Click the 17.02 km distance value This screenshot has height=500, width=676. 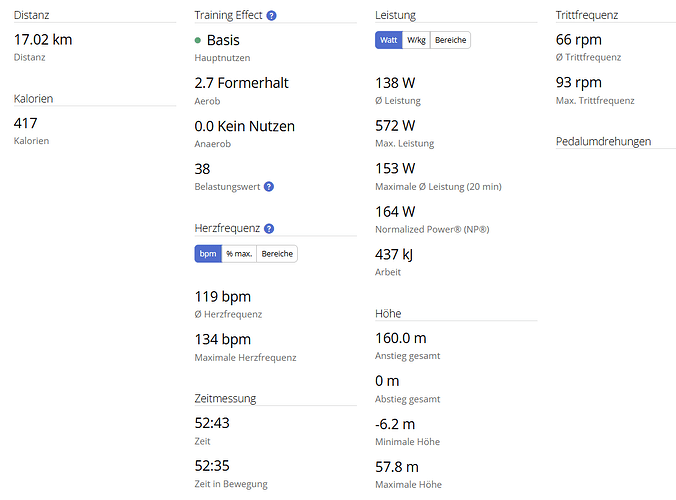(43, 40)
